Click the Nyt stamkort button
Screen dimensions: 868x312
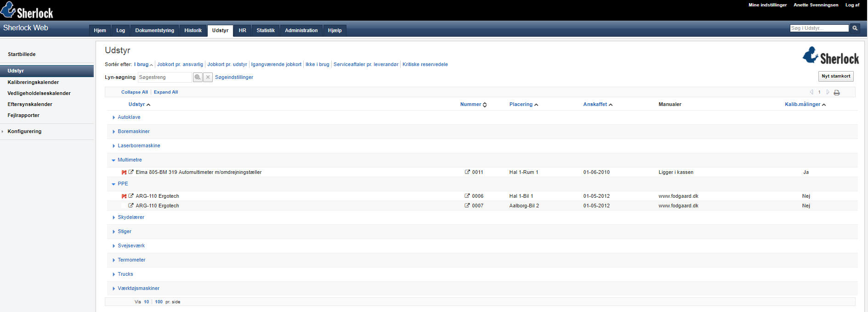(x=836, y=76)
